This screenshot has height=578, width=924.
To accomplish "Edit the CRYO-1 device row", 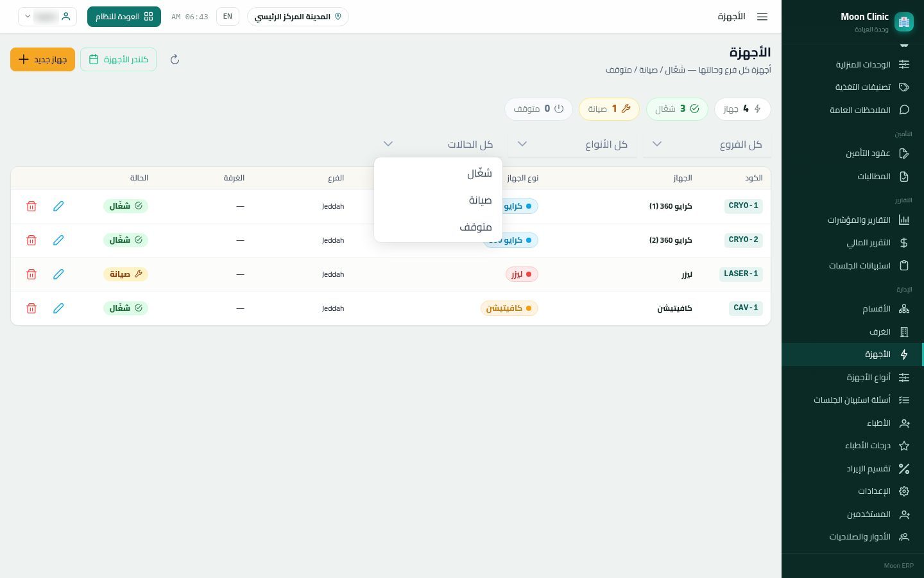I will tap(58, 206).
